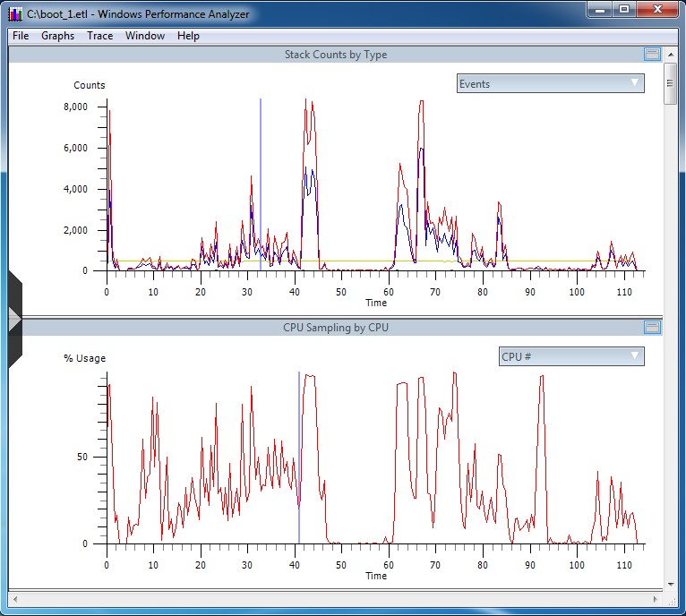
Task: Click the Stack Counts by Type panel icon
Action: pos(652,55)
